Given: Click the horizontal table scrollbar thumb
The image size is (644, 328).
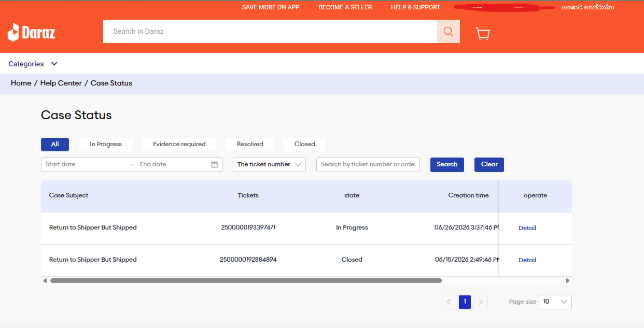Looking at the screenshot, I should [x=246, y=280].
